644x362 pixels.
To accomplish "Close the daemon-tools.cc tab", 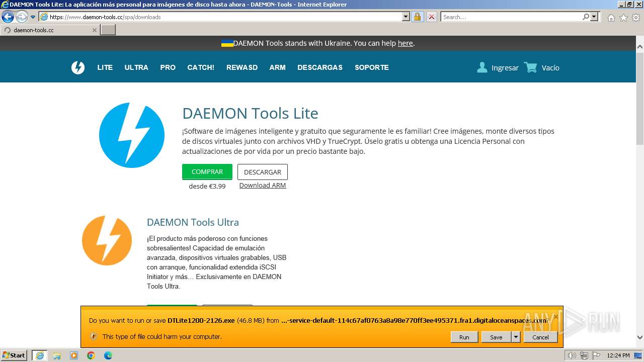I will 94,30.
